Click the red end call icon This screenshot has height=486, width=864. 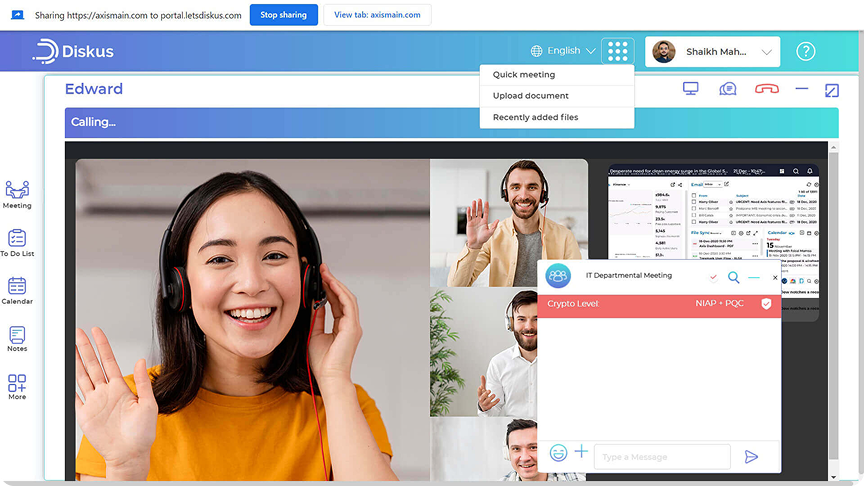click(767, 89)
